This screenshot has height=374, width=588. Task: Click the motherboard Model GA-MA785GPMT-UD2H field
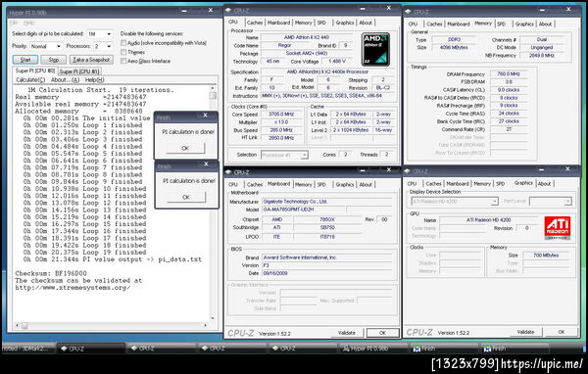click(x=304, y=210)
